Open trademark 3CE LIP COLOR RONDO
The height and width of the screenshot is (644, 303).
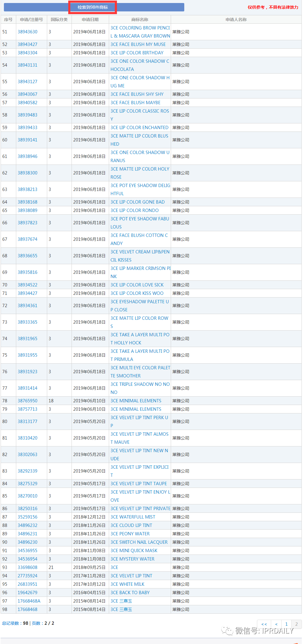pos(135,210)
